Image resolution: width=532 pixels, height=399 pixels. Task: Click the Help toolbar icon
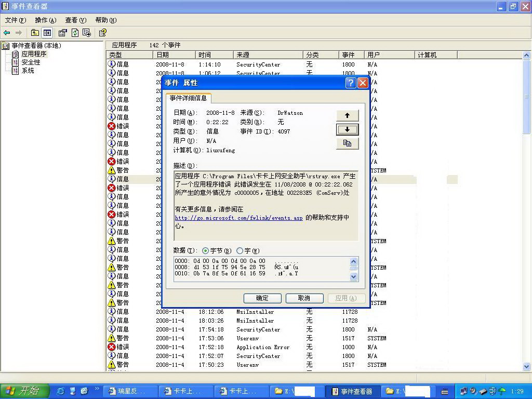tap(102, 33)
